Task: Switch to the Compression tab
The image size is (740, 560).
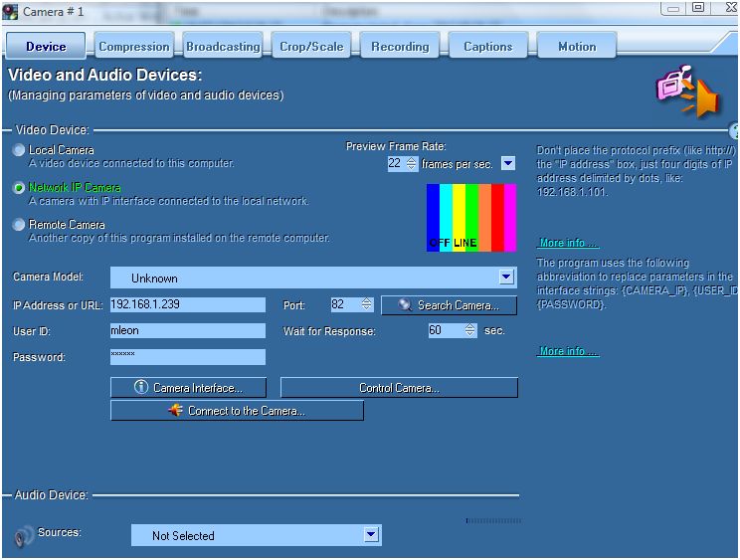Action: click(134, 46)
